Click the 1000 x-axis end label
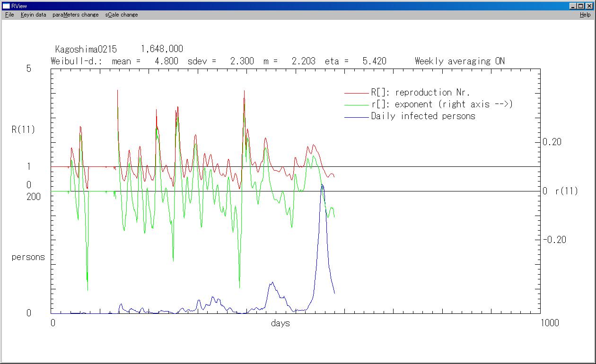The image size is (596, 364). [x=549, y=323]
